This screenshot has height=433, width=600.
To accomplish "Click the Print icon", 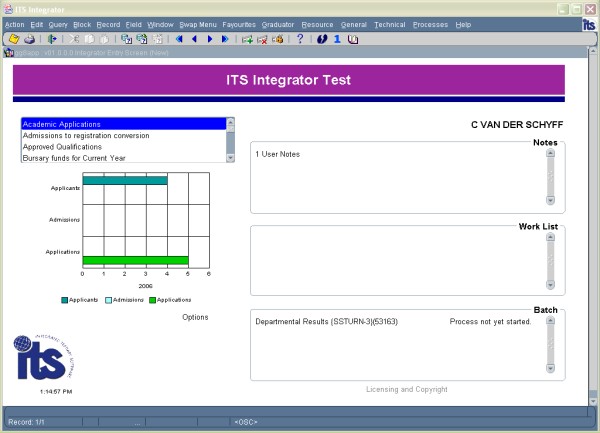I will 29,39.
